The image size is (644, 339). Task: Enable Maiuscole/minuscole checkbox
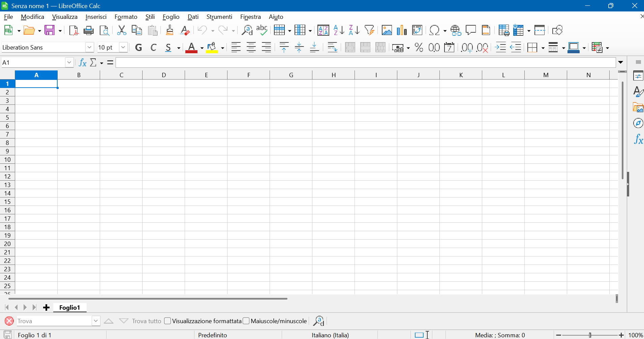click(x=246, y=321)
